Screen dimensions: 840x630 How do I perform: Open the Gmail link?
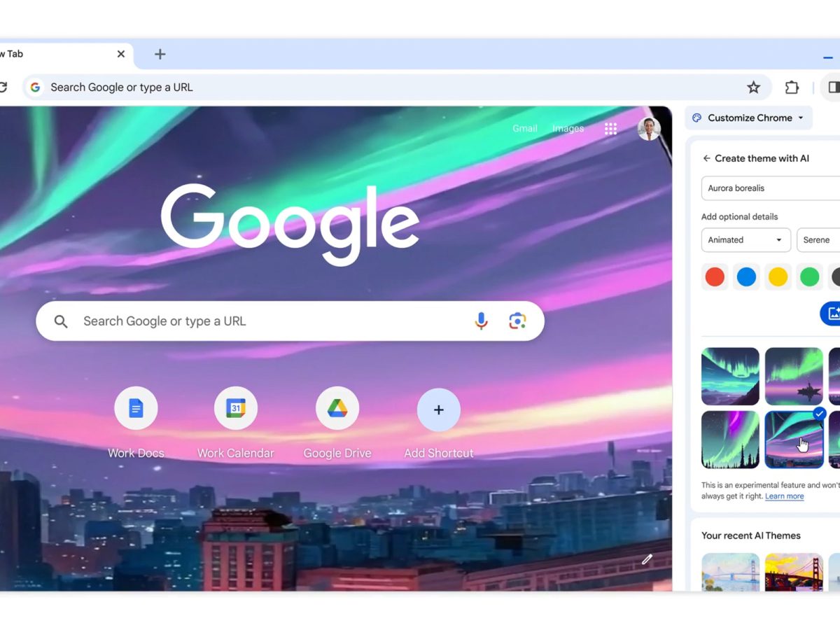click(525, 128)
